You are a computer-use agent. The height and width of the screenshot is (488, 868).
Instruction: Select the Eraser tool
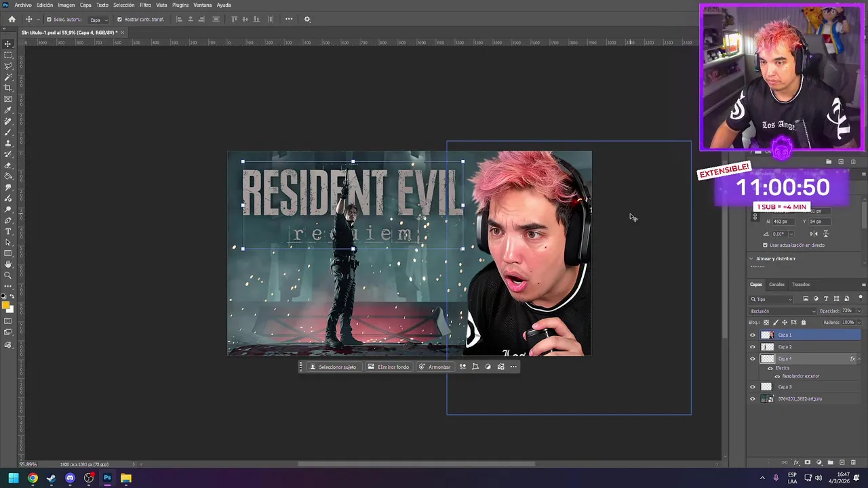click(x=8, y=165)
